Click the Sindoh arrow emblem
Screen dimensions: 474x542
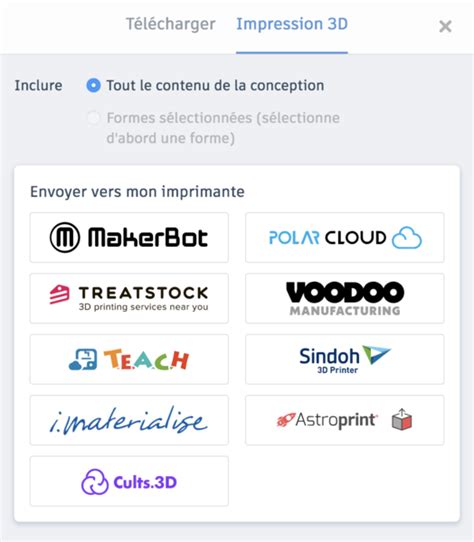tap(377, 354)
